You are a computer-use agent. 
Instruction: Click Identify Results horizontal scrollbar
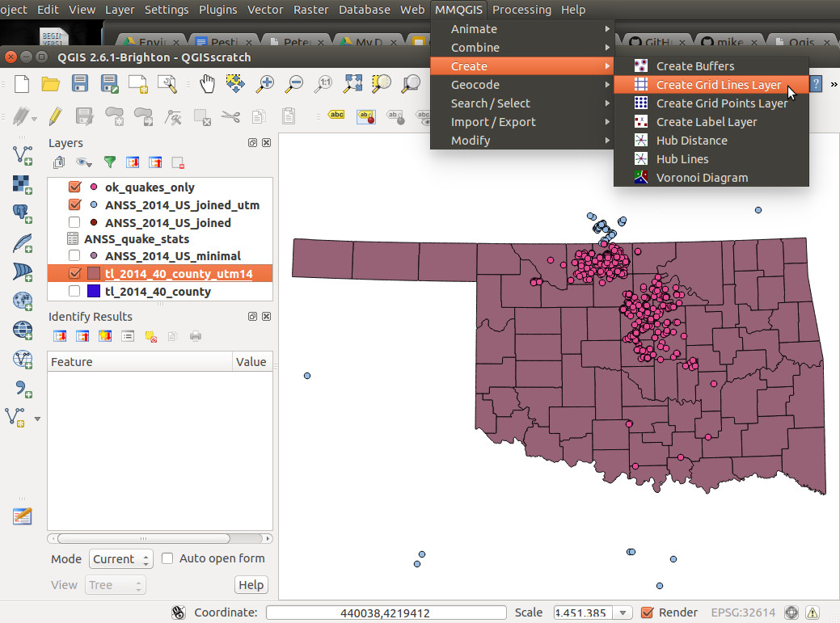(x=159, y=538)
